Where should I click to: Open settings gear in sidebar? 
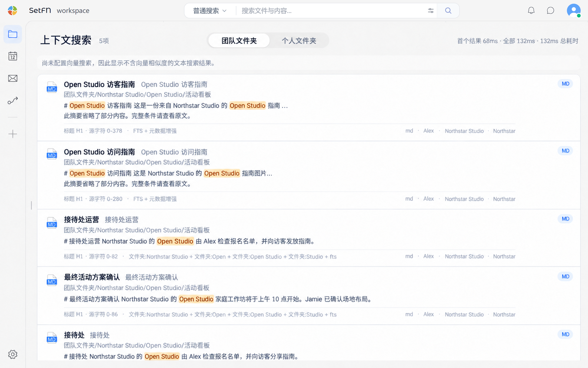pos(13,354)
